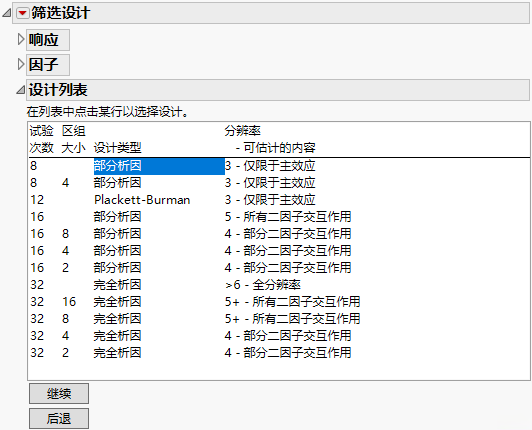Viewport: 532px width, 430px height.
Task: Click the 试验次数 column header
Action: (x=41, y=139)
